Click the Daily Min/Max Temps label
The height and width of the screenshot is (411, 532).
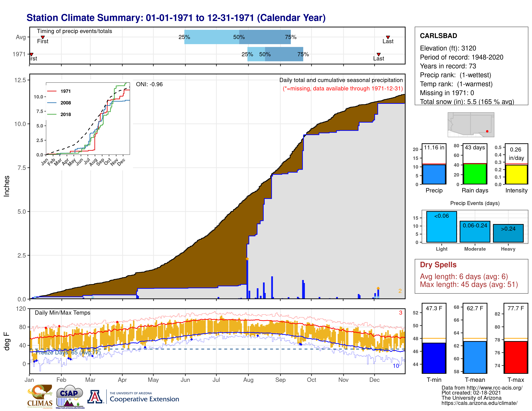click(x=63, y=313)
